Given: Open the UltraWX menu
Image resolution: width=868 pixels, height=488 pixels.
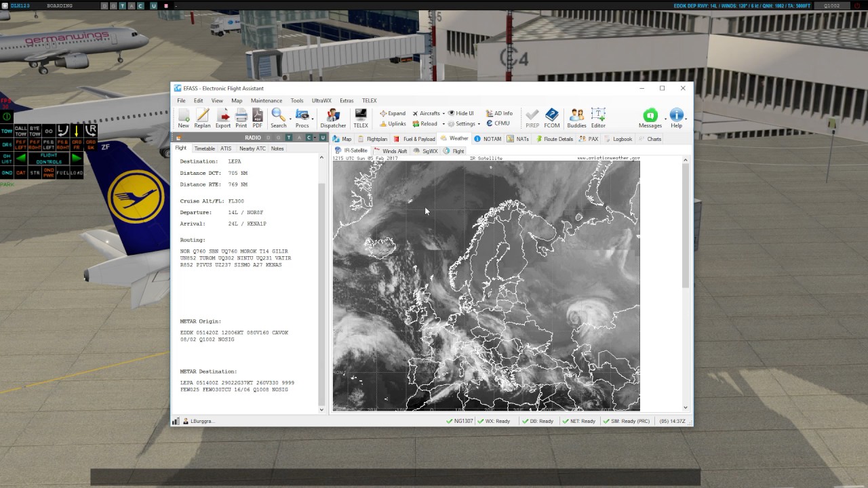Looking at the screenshot, I should tap(321, 100).
